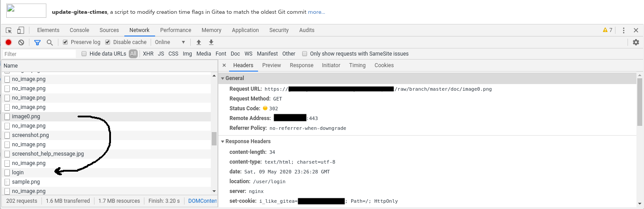Show the Preview sub-tab
The width and height of the screenshot is (644, 209).
pyautogui.click(x=271, y=65)
